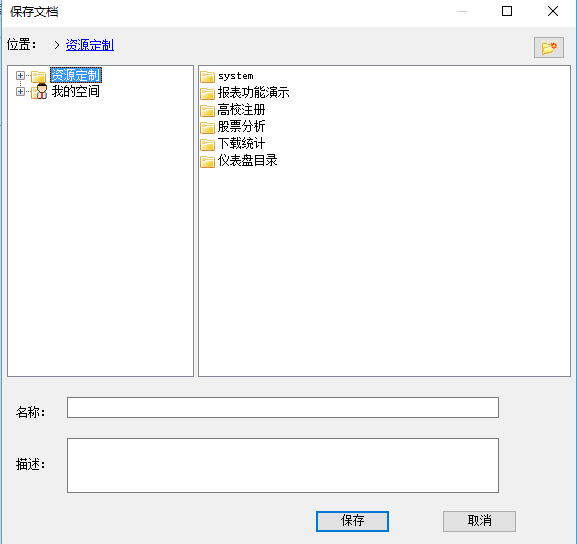This screenshot has width=577, height=544.
Task: Open the 资源定制 breadcrumb link
Action: click(90, 45)
